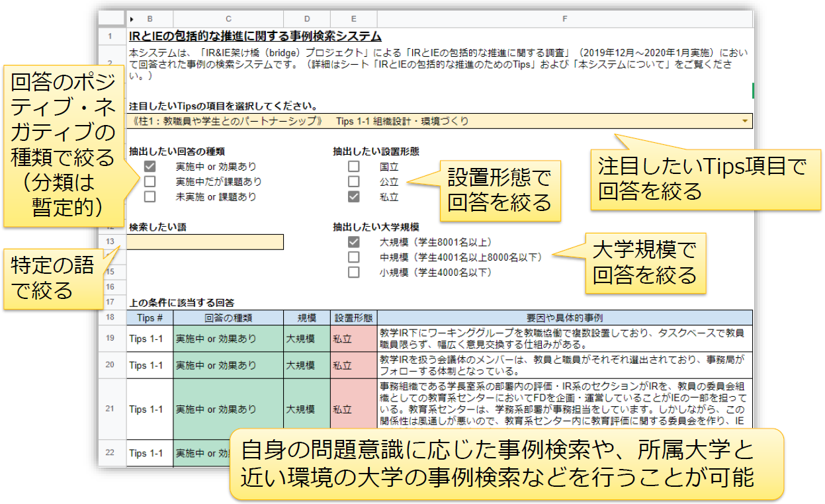Click the 規模 table header cell

click(x=307, y=317)
